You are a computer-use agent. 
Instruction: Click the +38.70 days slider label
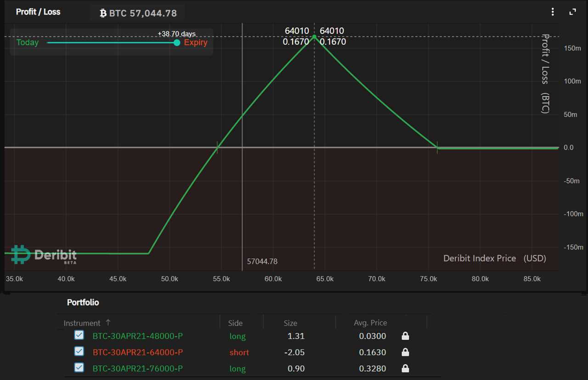(x=176, y=34)
